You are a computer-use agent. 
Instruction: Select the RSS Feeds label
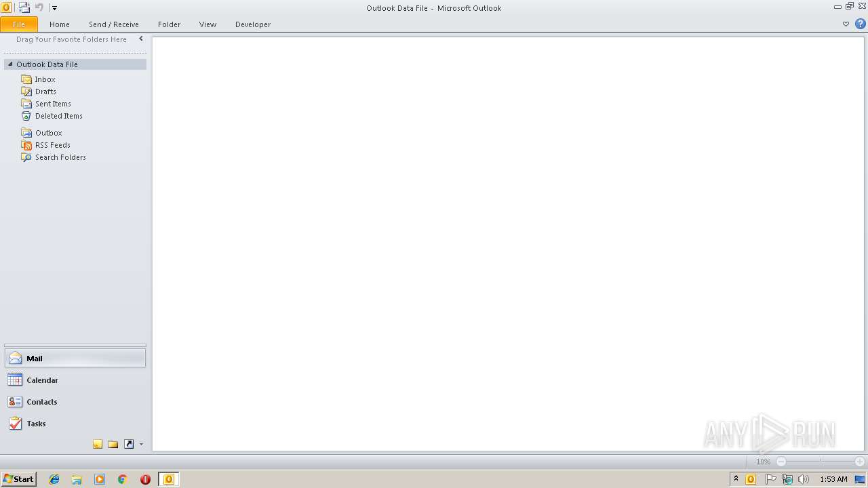click(53, 145)
